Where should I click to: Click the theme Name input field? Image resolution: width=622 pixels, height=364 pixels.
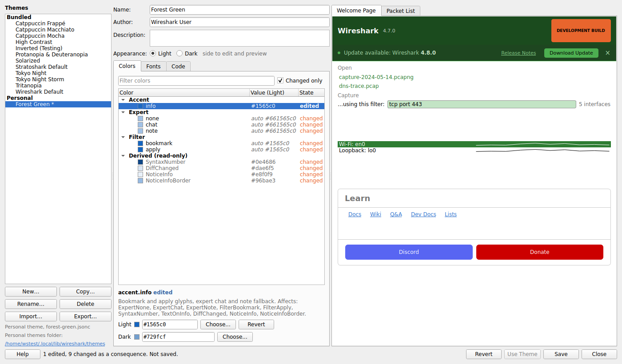pos(239,10)
